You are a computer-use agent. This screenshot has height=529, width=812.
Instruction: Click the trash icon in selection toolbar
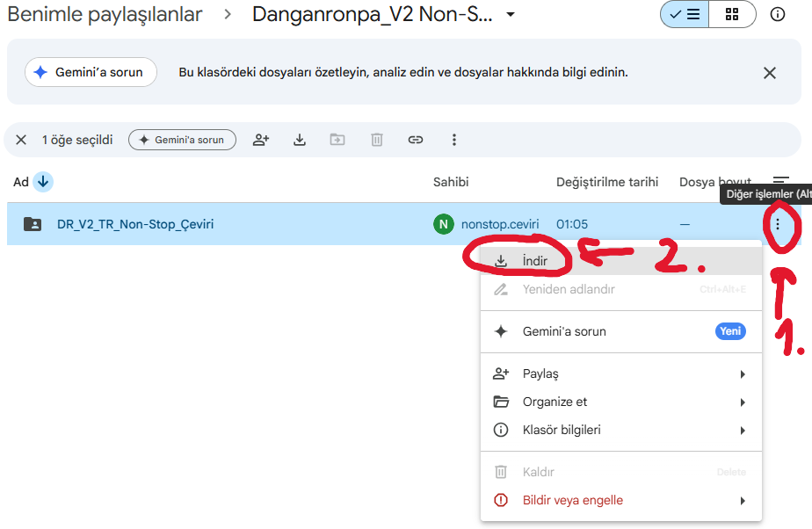(377, 140)
